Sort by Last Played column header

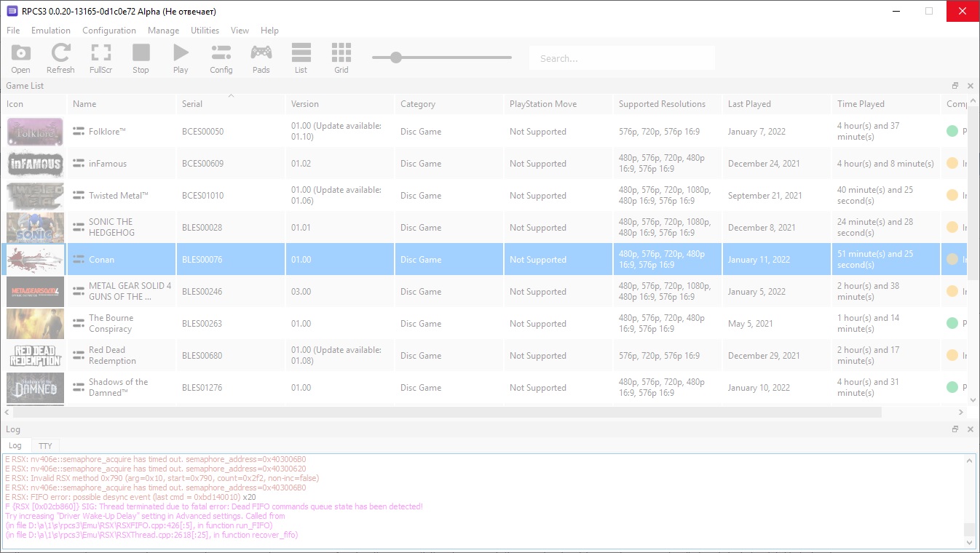coord(777,104)
